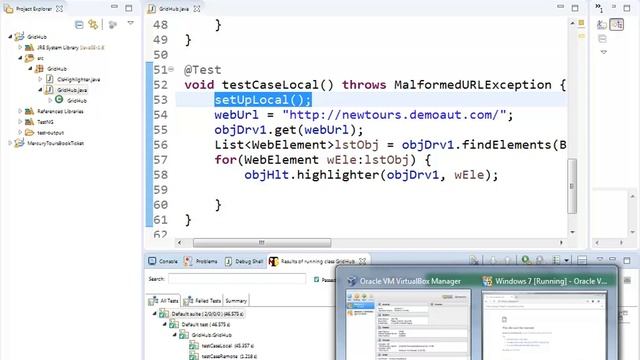Click the highlighted outline toolbar toggle at top right
Image resolution: width=640 pixels, height=360 pixels.
(x=617, y=24)
